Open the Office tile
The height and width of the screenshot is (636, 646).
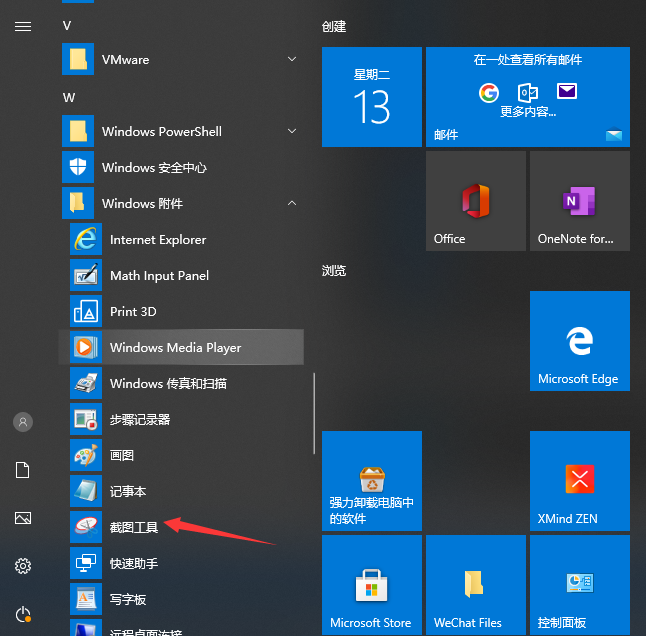475,201
